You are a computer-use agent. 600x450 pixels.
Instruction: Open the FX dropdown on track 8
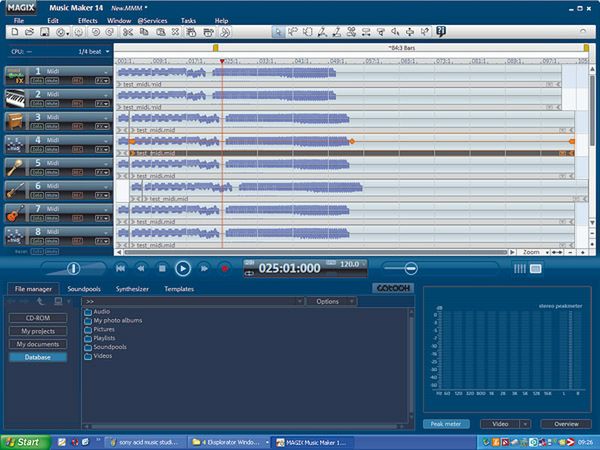point(100,241)
